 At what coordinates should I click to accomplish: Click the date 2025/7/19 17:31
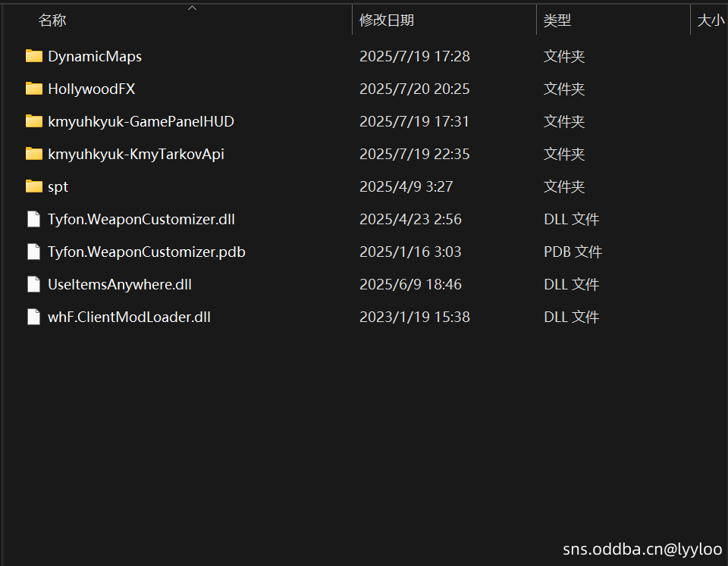tap(414, 121)
